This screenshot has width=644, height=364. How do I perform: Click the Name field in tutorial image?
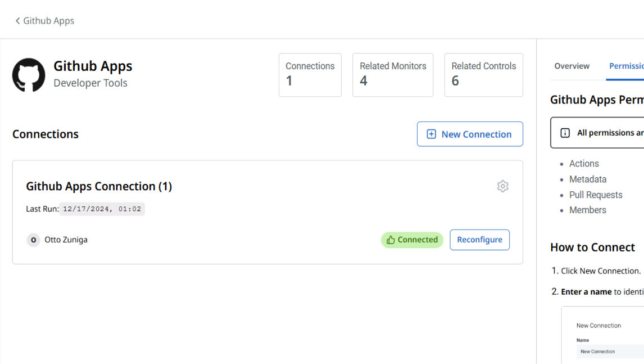610,352
